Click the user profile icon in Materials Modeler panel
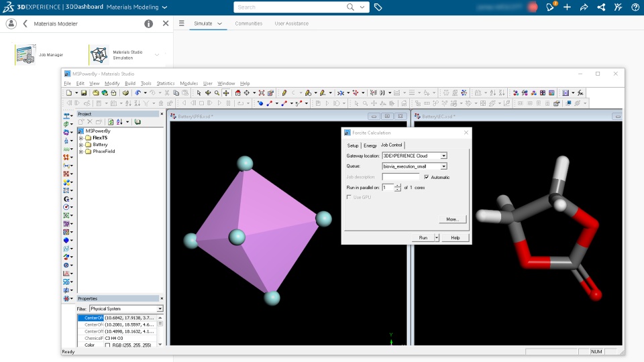The height and width of the screenshot is (362, 644). [11, 24]
